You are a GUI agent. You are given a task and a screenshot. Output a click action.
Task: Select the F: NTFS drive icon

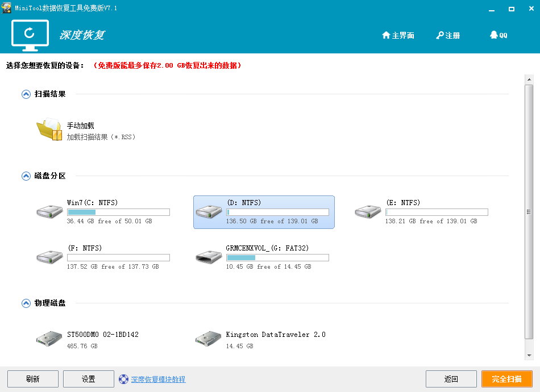tap(49, 257)
